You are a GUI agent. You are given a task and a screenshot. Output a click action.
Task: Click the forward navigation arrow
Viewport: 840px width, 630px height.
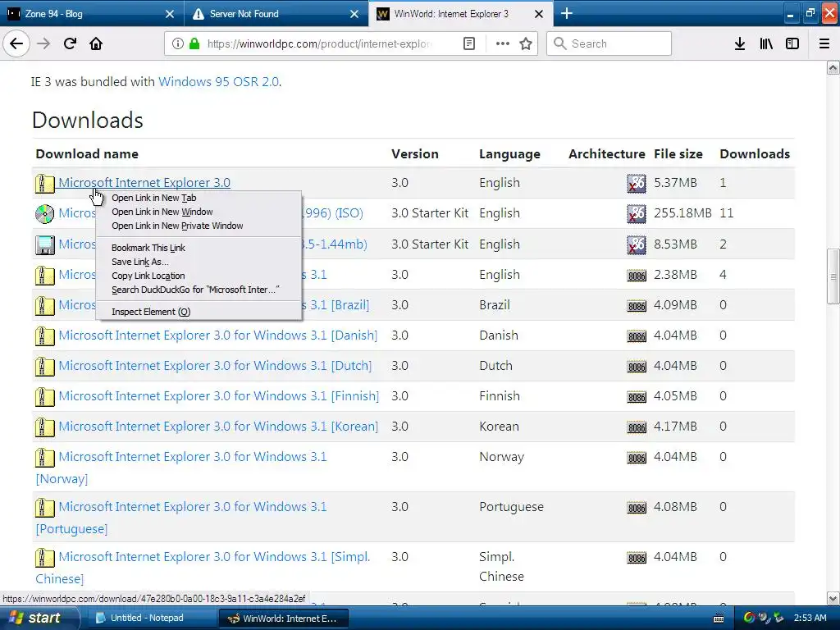(x=43, y=43)
